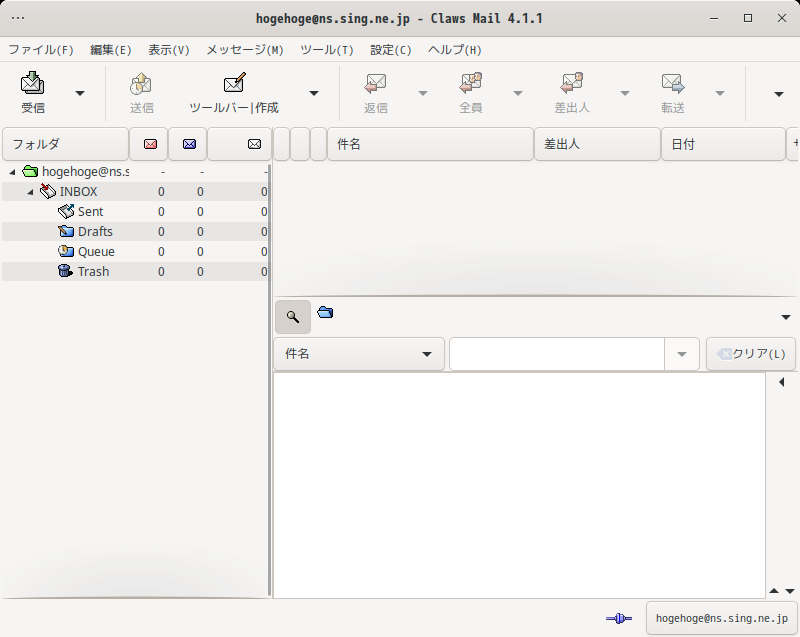Click the total messages column envelope icon
This screenshot has width=800, height=637.
[254, 144]
